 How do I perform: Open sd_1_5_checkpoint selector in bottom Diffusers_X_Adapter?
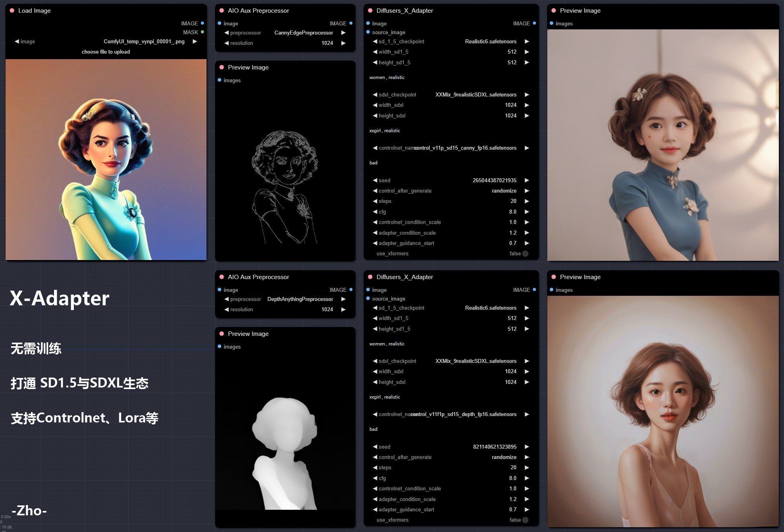point(451,308)
